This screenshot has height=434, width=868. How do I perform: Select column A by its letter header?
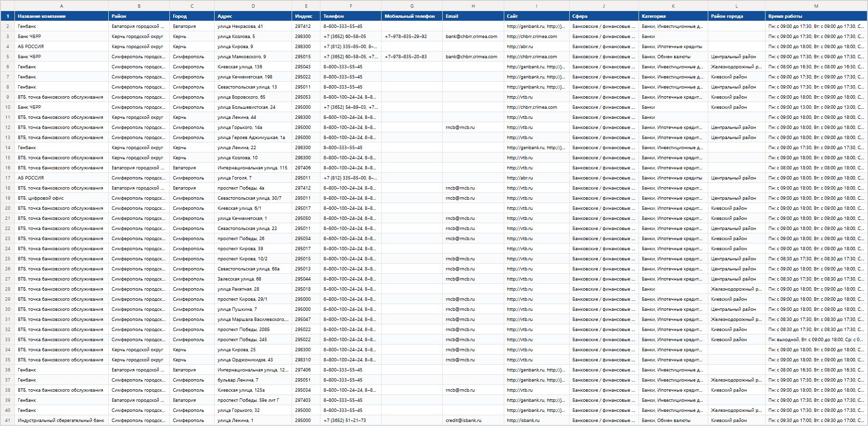(x=62, y=6)
